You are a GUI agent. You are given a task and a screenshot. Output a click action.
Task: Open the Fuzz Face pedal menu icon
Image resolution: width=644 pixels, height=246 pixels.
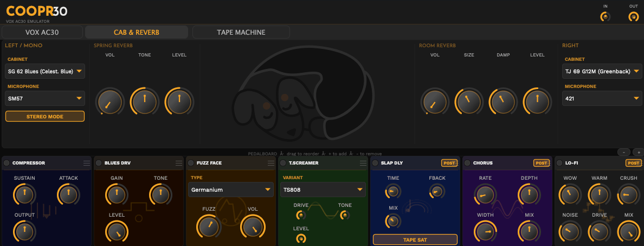pos(271,163)
